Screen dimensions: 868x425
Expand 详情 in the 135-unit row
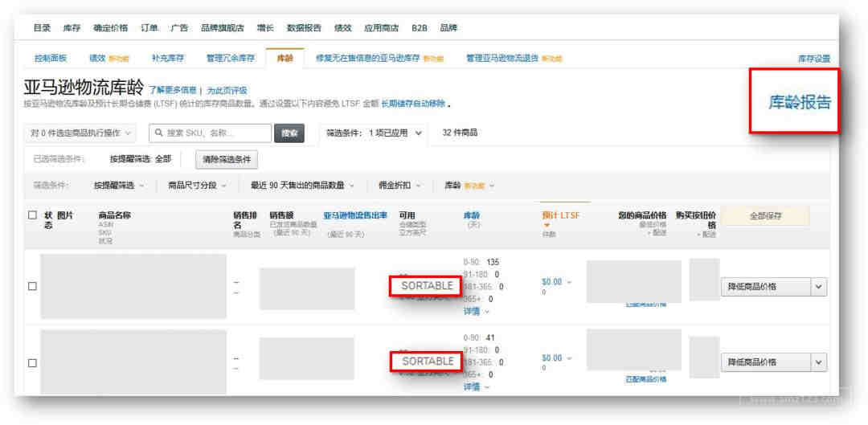pyautogui.click(x=476, y=312)
